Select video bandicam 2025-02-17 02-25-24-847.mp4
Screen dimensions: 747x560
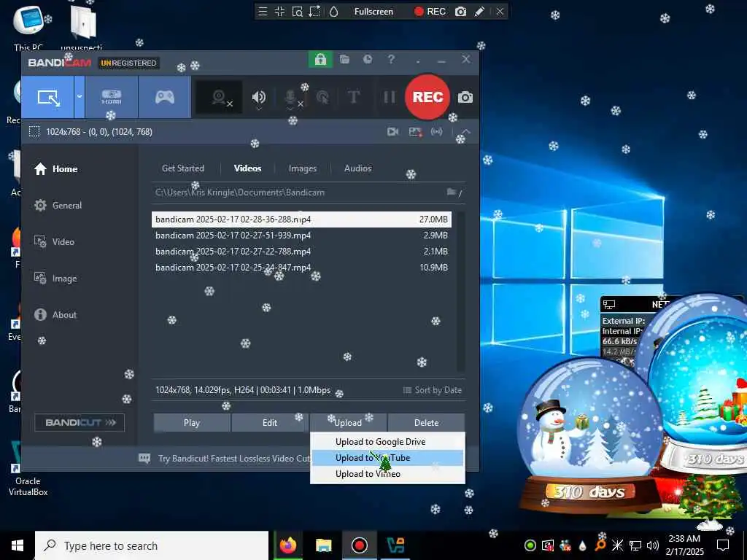tap(301, 268)
